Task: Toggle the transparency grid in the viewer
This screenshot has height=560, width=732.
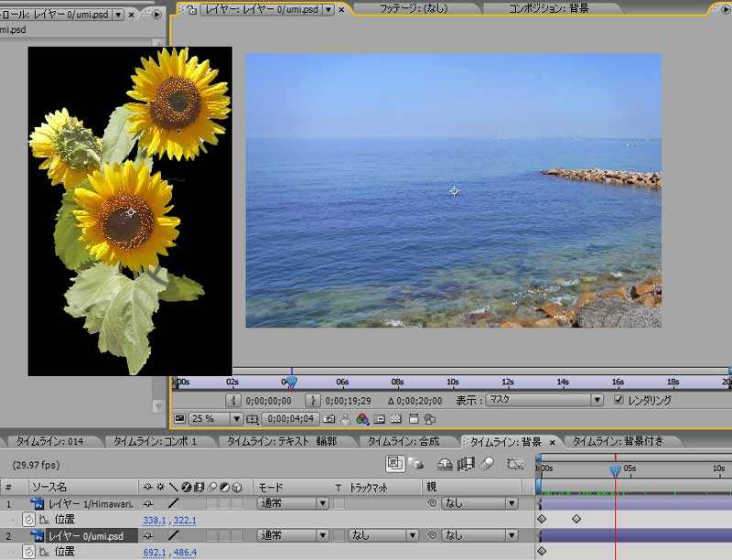Action: pos(396,421)
